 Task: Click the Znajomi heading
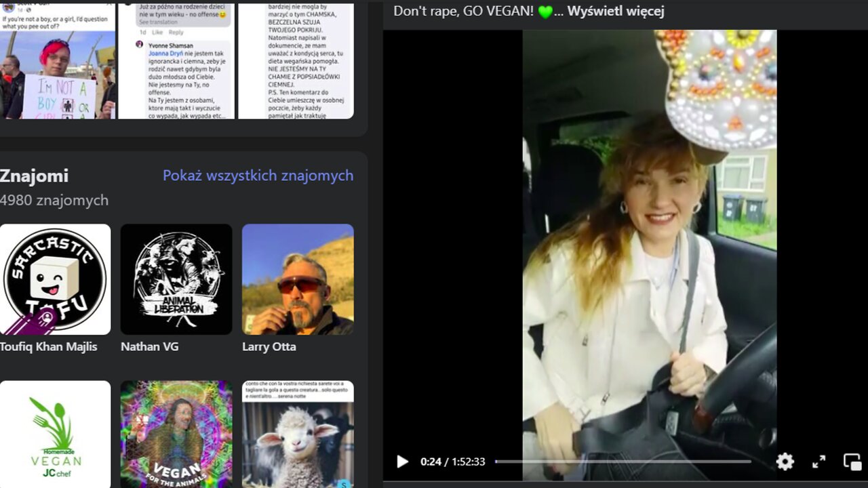tap(34, 176)
